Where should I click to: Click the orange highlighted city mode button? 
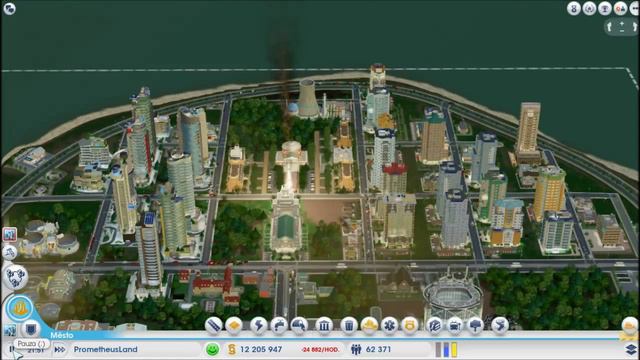click(x=19, y=309)
